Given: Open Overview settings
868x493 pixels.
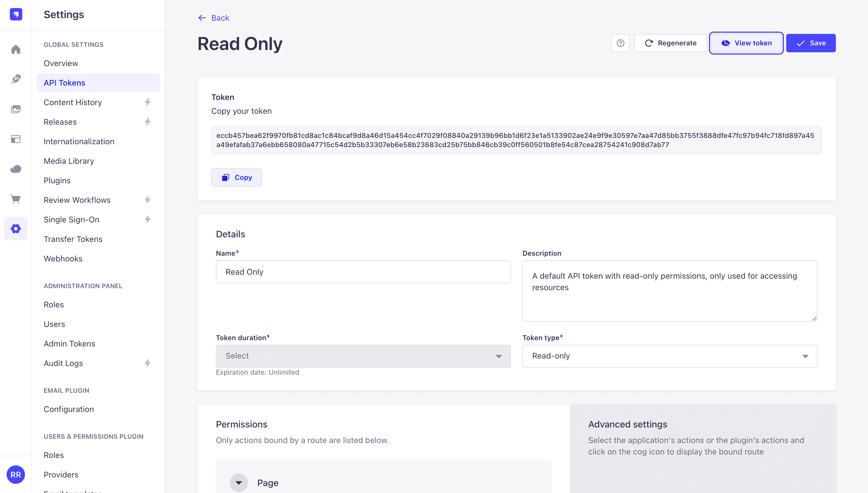Looking at the screenshot, I should click(98, 63).
